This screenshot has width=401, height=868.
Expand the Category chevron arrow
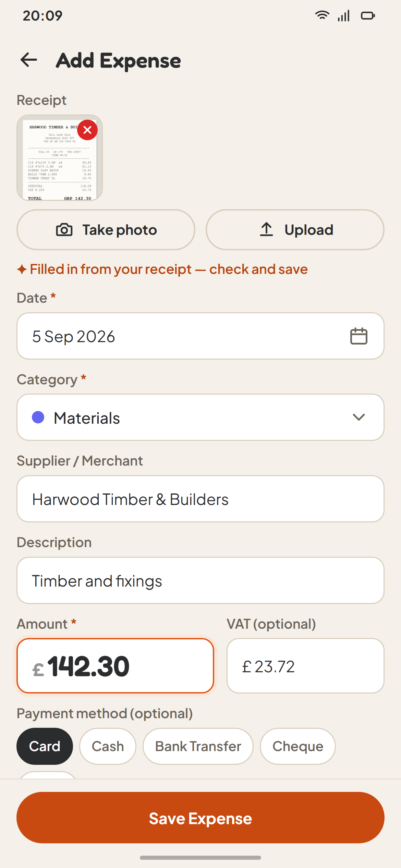pos(359,417)
